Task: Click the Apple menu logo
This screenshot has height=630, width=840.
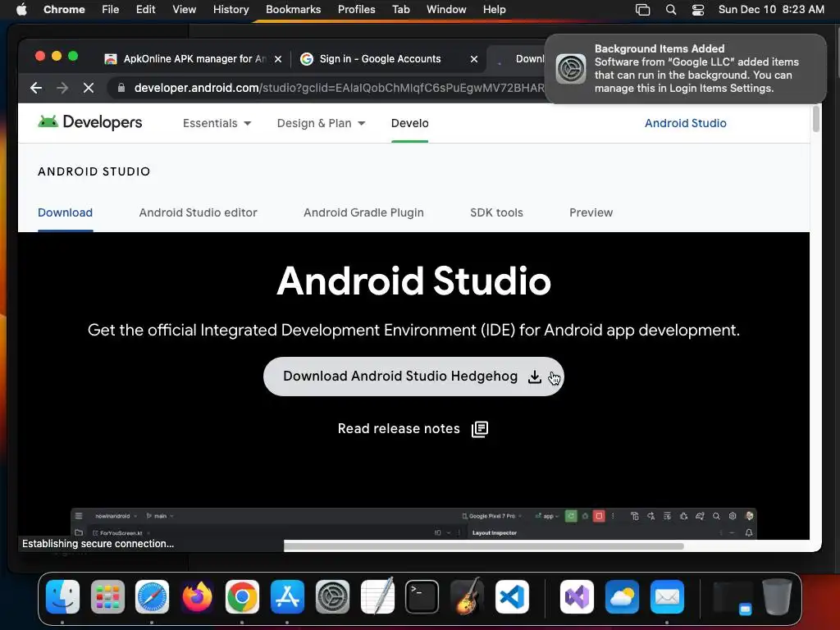Action: point(21,9)
